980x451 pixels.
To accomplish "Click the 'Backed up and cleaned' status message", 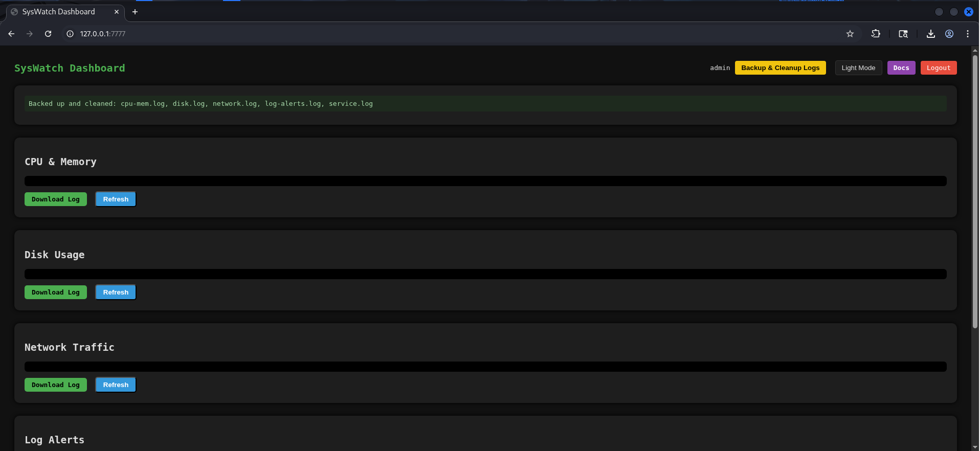I will pos(485,104).
